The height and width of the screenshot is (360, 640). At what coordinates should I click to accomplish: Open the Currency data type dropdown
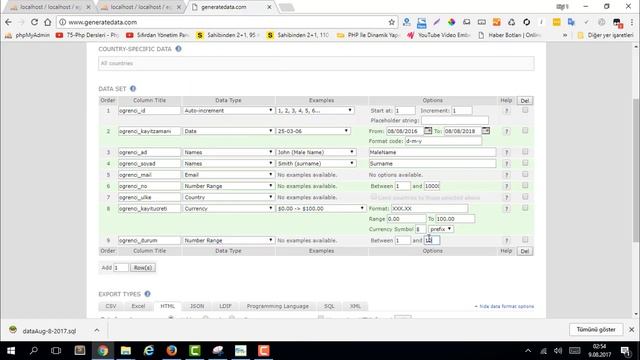pyautogui.click(x=228, y=209)
